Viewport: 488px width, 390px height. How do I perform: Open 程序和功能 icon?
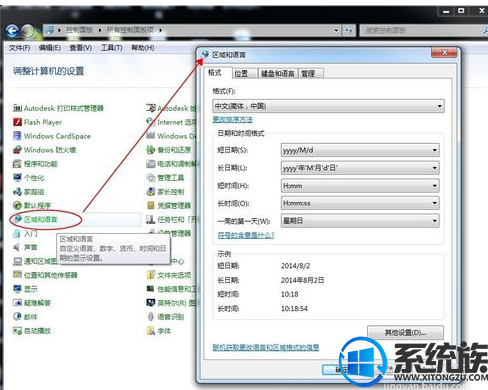coord(17,164)
